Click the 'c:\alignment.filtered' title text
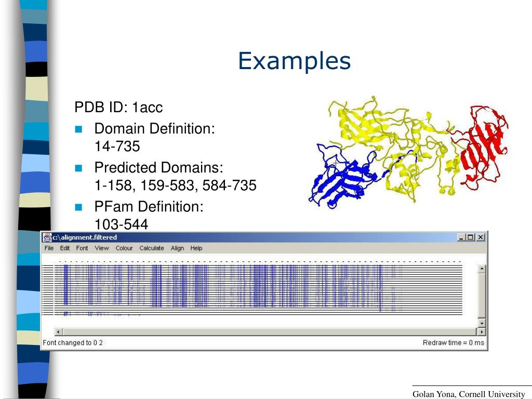This screenshot has width=532, height=399. (x=85, y=237)
